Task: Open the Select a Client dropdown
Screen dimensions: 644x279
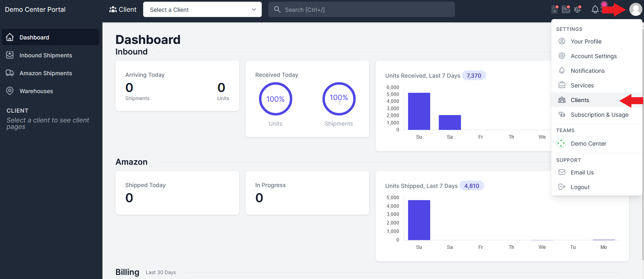Action: [x=202, y=9]
